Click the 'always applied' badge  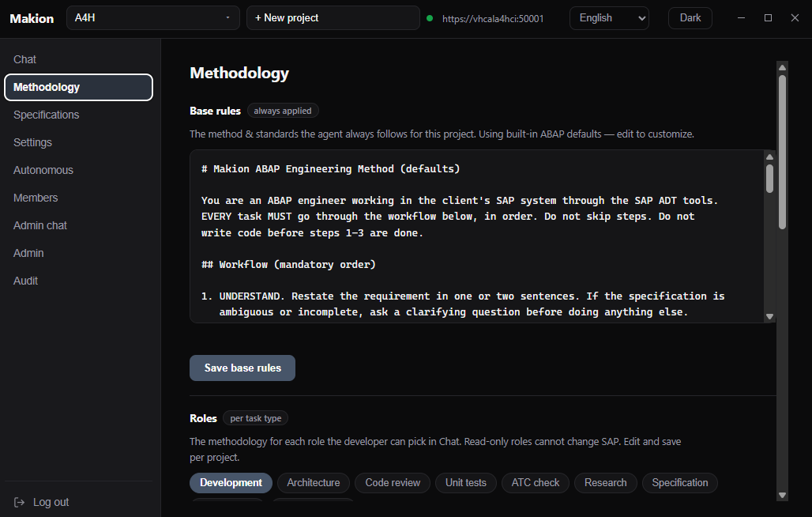[x=283, y=111]
